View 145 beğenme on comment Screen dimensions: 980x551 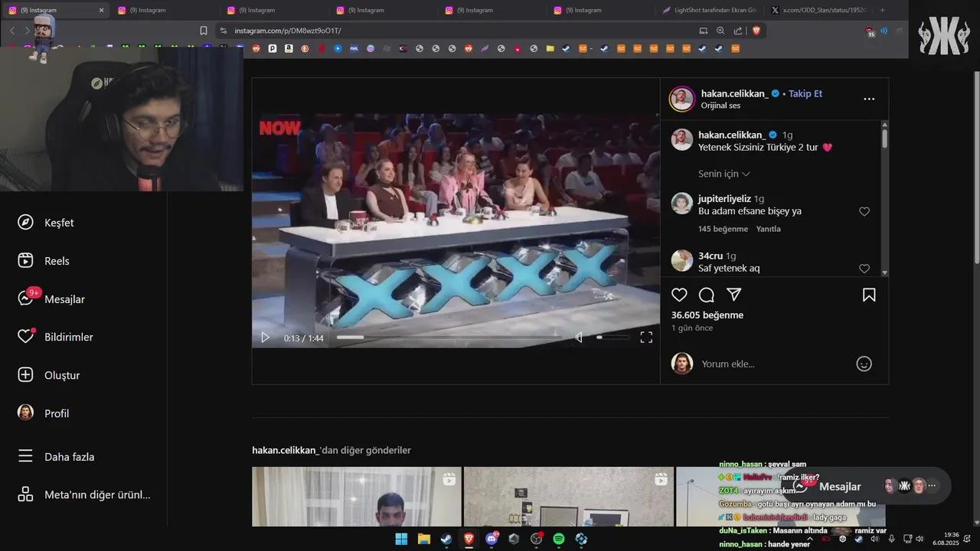[723, 229]
